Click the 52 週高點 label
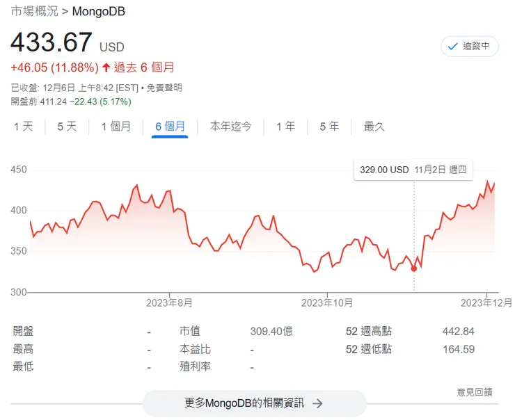515x420 pixels. pos(369,332)
